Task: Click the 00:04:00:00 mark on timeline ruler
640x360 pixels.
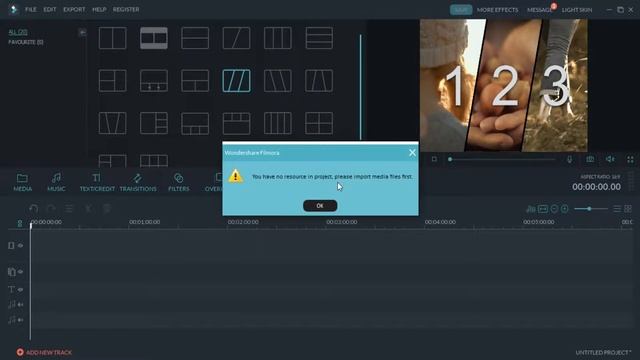Action: (x=440, y=222)
